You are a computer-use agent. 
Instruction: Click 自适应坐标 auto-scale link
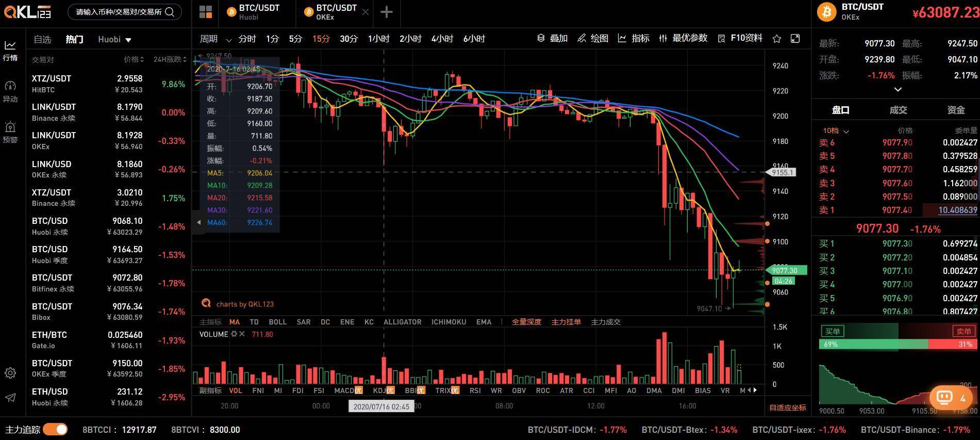(787, 408)
